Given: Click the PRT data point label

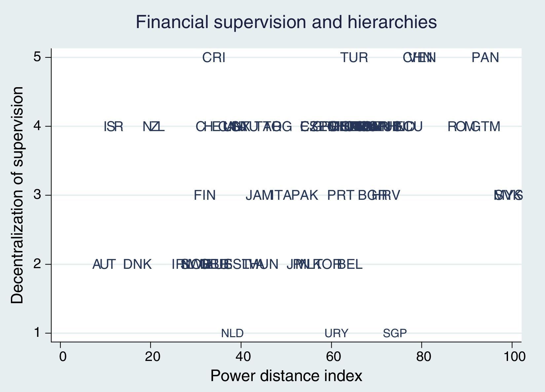Looking at the screenshot, I should [340, 196].
